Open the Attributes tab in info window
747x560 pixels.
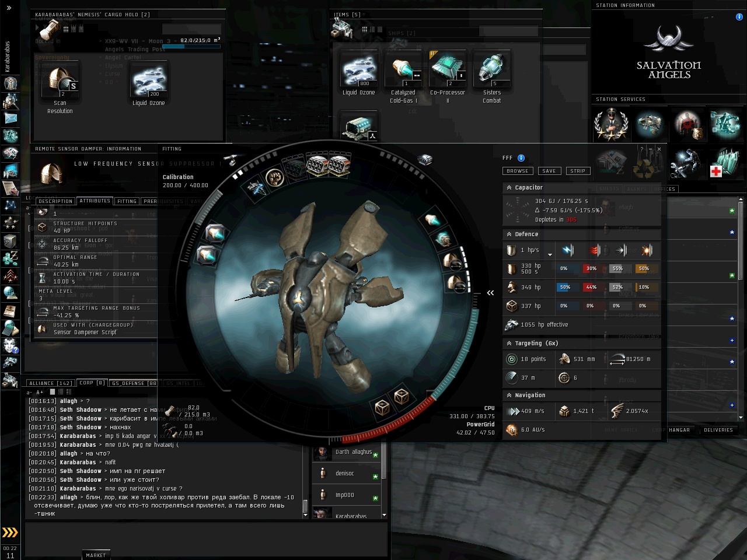95,201
